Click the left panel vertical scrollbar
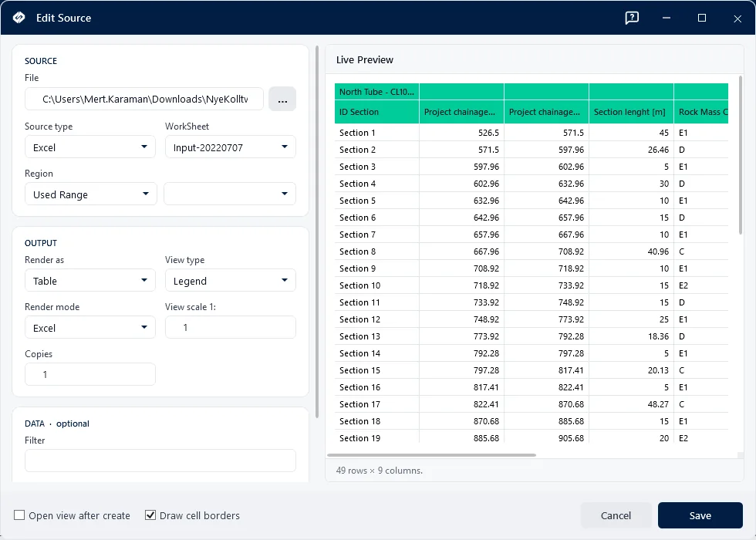 point(317,231)
